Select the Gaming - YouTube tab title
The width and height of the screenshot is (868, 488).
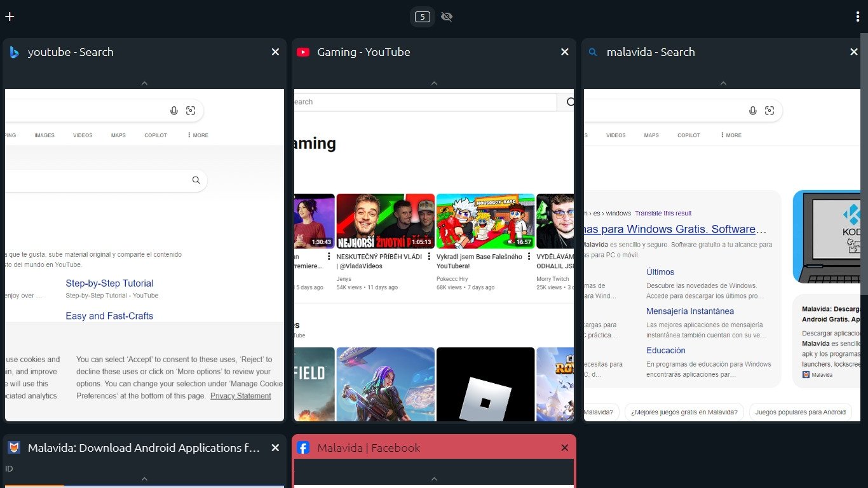tap(363, 52)
